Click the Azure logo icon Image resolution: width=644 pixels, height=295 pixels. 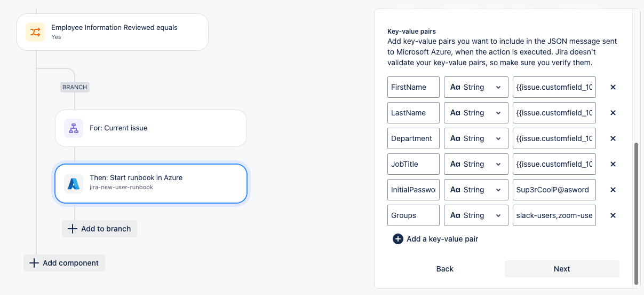pos(74,183)
